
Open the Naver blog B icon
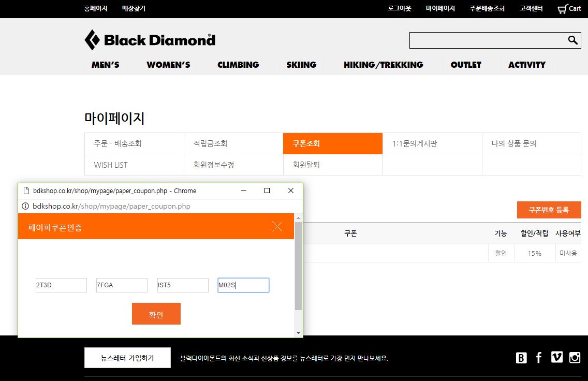point(521,358)
